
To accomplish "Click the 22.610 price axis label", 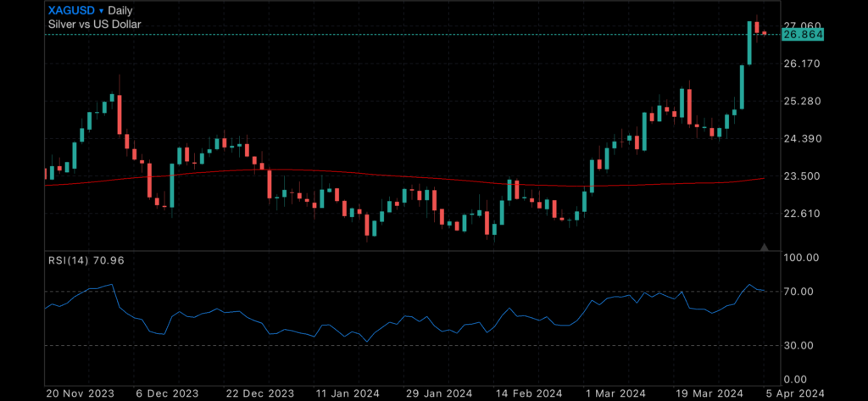I will [802, 214].
